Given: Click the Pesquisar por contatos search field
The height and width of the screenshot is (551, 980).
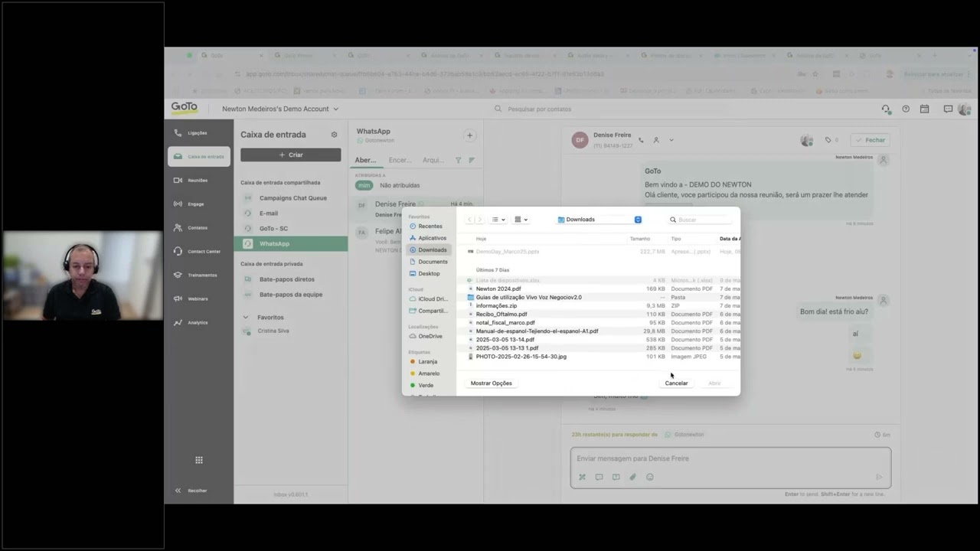Looking at the screenshot, I should (x=540, y=109).
